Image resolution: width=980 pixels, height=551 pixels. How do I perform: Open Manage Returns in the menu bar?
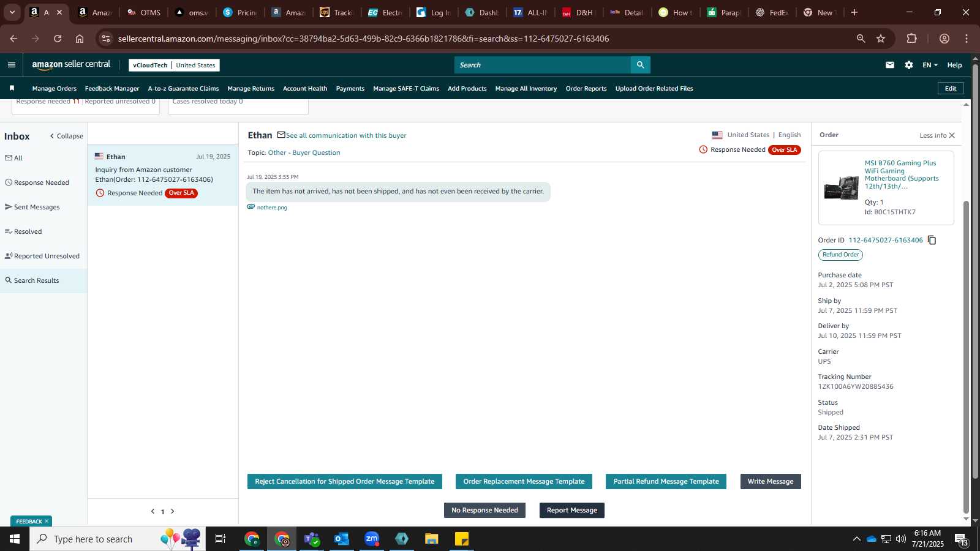251,88
